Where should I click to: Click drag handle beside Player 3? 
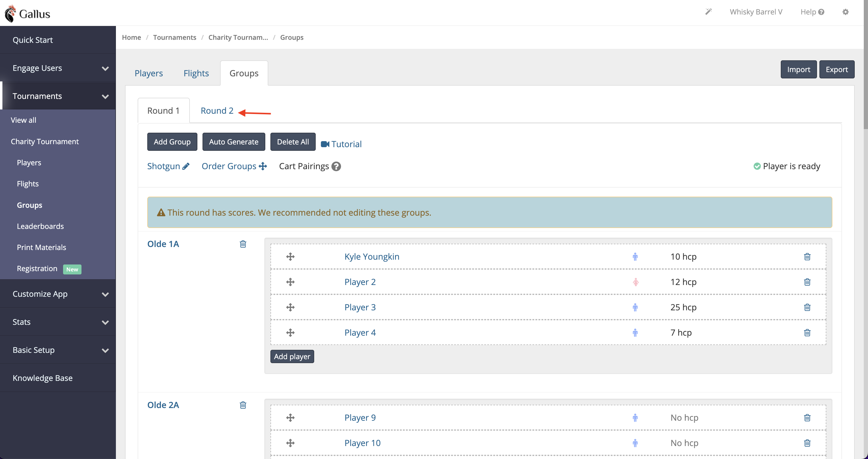pyautogui.click(x=290, y=307)
